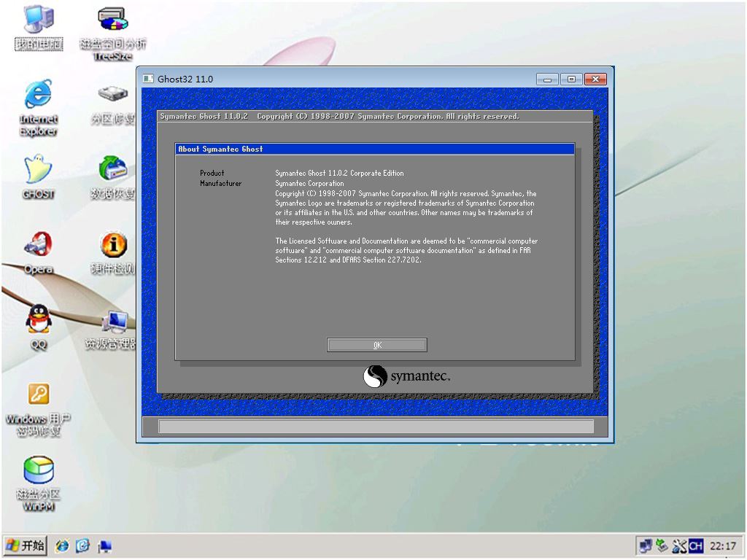Click the 'Sections 12.212 and DFARS' text line

coord(348,260)
